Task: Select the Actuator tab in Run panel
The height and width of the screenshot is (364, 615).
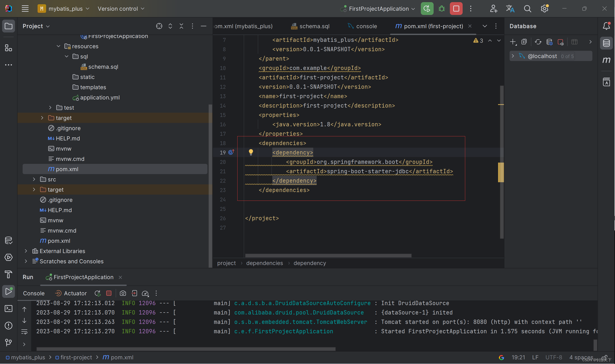Action: tap(71, 293)
